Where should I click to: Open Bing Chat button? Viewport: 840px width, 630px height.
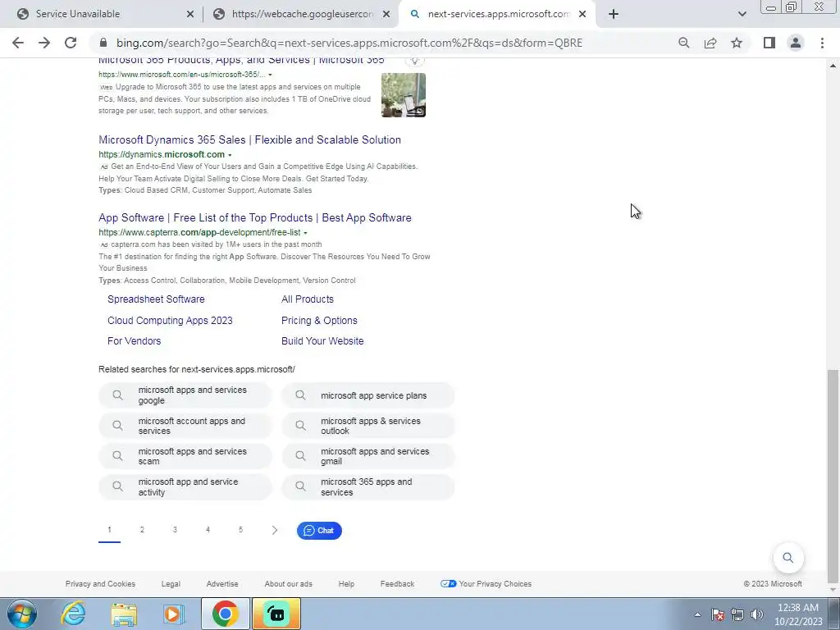click(319, 531)
